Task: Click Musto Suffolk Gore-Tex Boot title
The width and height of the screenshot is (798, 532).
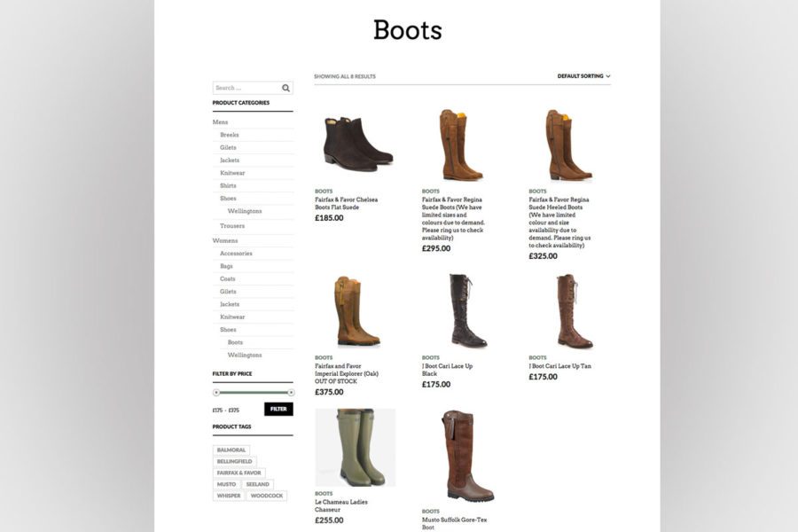Action: [455, 523]
